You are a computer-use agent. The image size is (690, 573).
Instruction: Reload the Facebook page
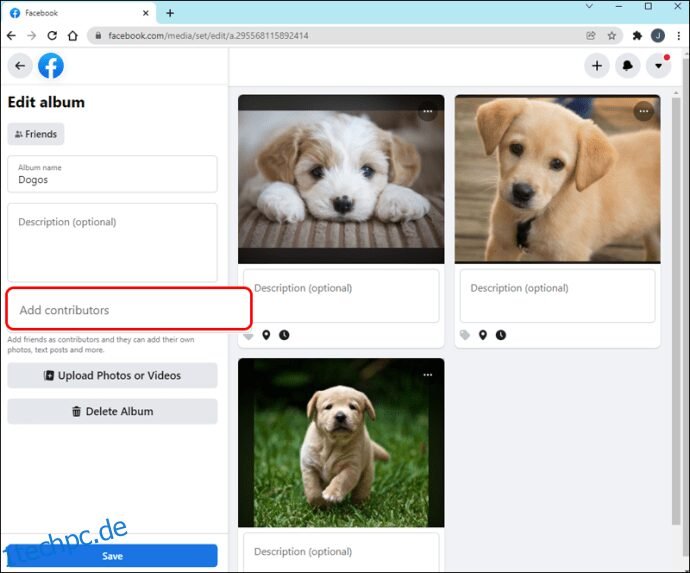click(x=52, y=36)
